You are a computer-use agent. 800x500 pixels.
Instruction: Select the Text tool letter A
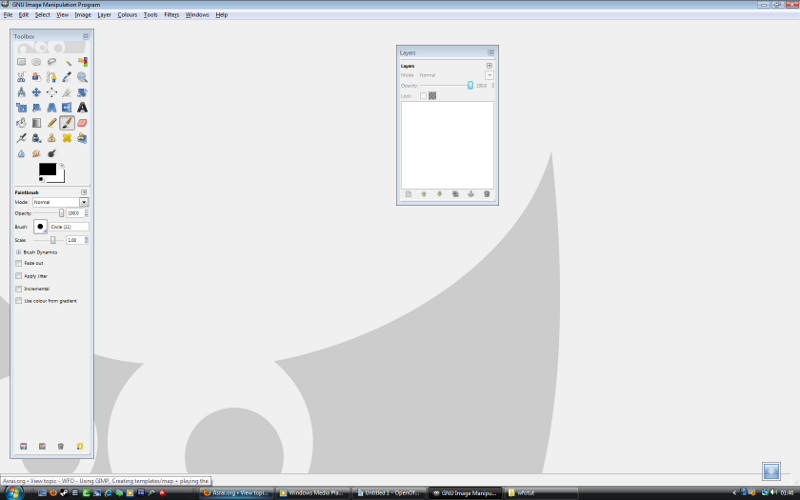(82, 108)
